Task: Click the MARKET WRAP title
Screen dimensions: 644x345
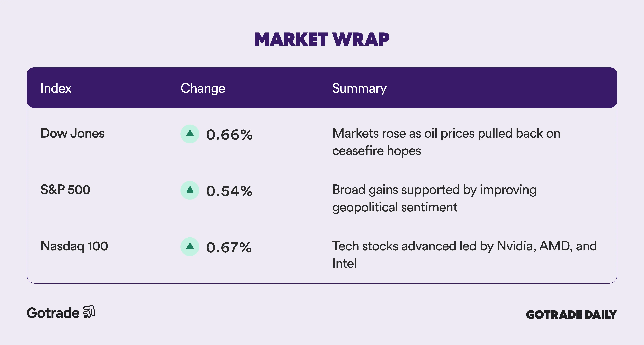Action: pos(322,39)
